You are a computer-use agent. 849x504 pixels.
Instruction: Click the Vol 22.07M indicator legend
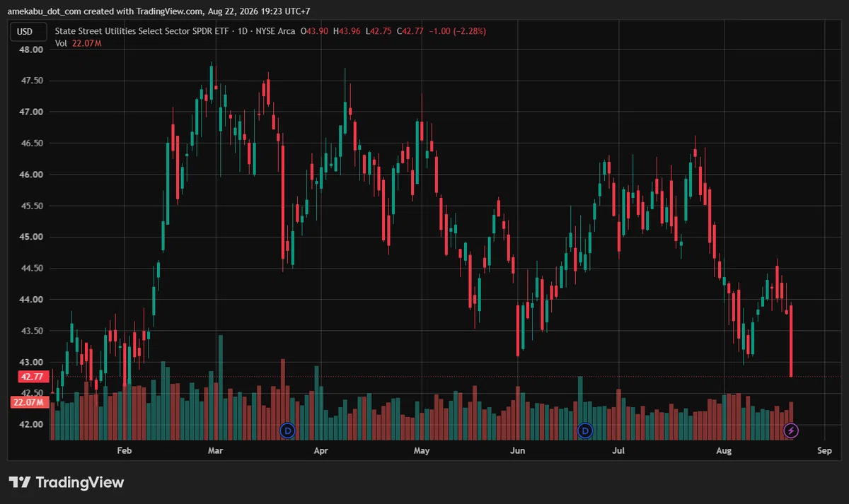79,44
